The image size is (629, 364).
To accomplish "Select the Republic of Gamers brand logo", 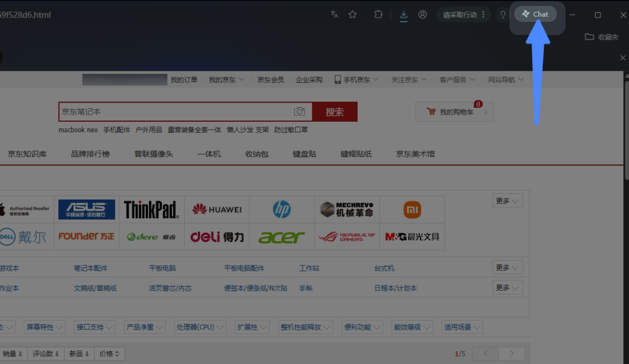I will [347, 237].
